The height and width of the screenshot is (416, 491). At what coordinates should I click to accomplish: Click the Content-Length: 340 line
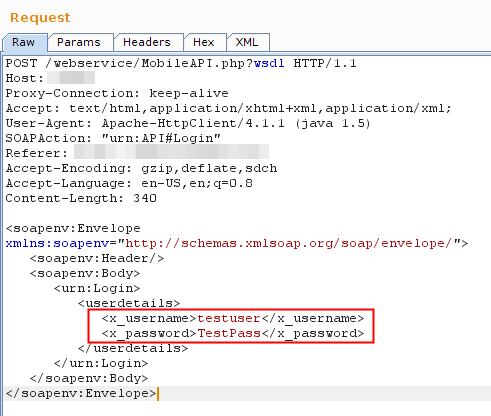(x=81, y=198)
